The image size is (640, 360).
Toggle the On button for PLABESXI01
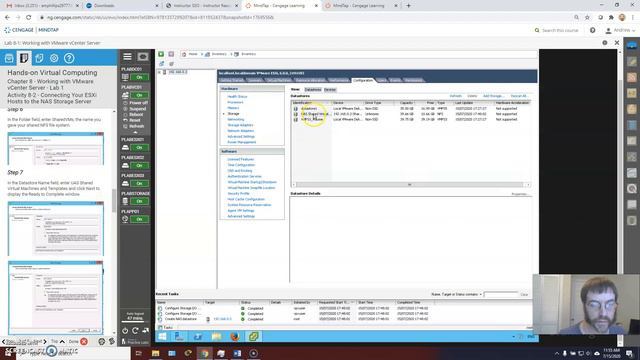[139, 147]
